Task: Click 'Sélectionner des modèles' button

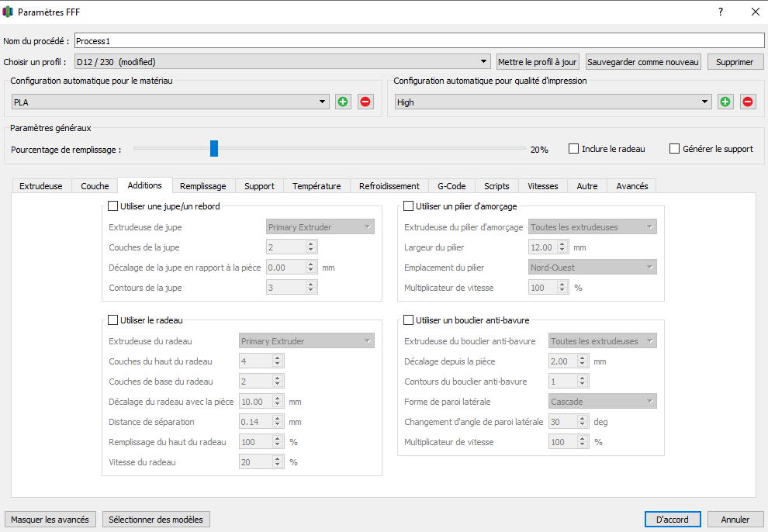Action: coord(156,520)
